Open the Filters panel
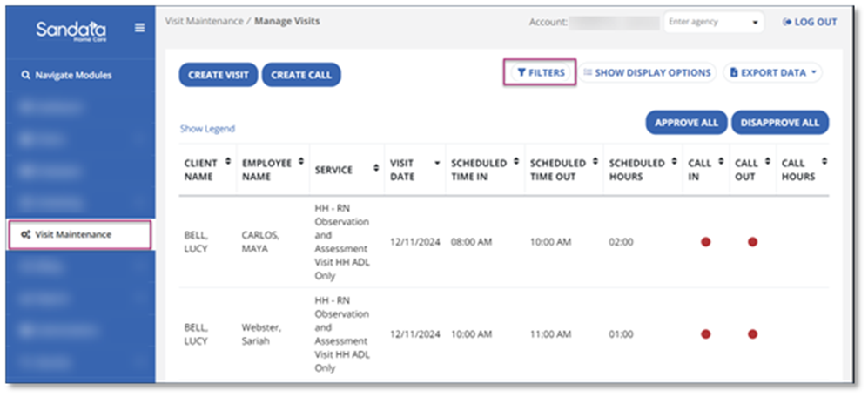The image size is (868, 397). (540, 73)
